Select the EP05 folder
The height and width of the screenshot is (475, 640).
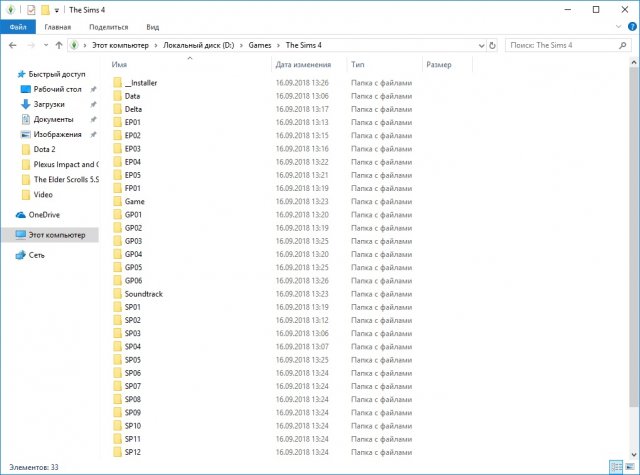(133, 175)
